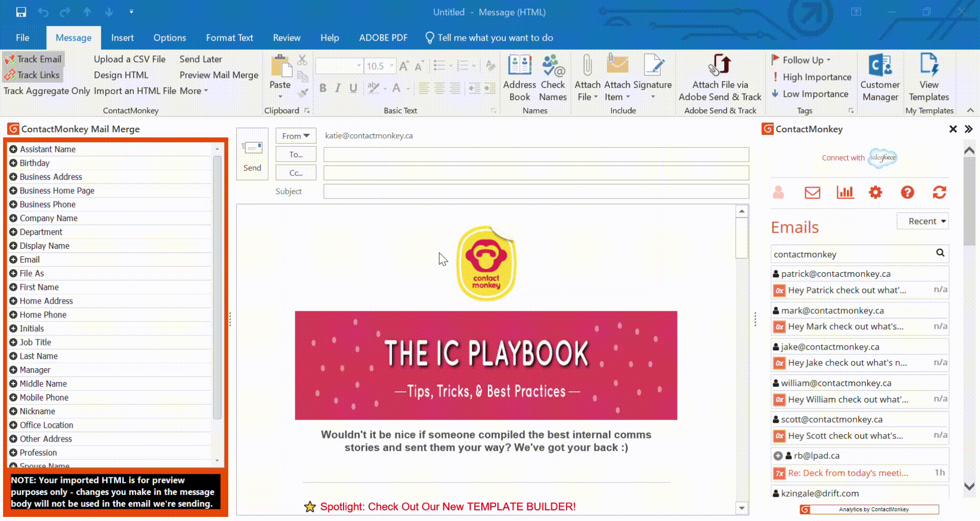Add the Birthday merge field plus icon
980x521 pixels.
(x=13, y=163)
